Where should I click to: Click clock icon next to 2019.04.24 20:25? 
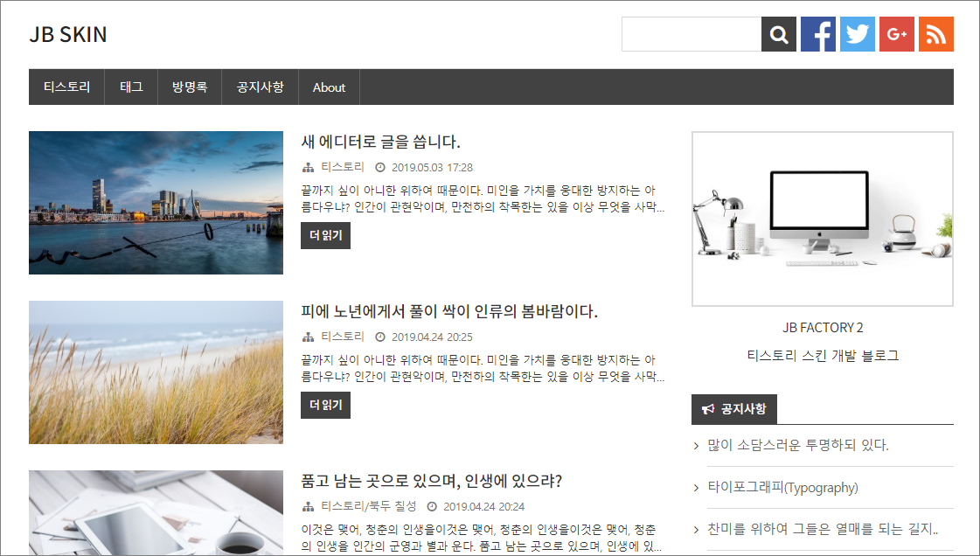380,337
